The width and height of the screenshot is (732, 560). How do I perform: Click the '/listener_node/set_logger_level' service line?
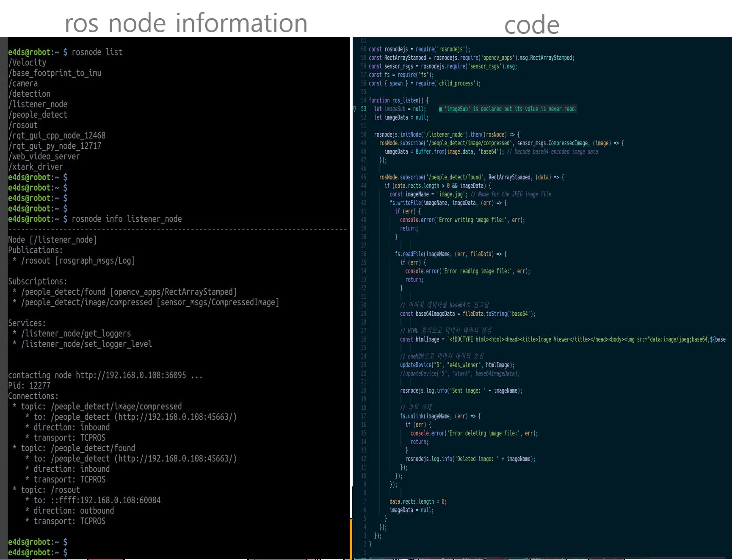86,344
